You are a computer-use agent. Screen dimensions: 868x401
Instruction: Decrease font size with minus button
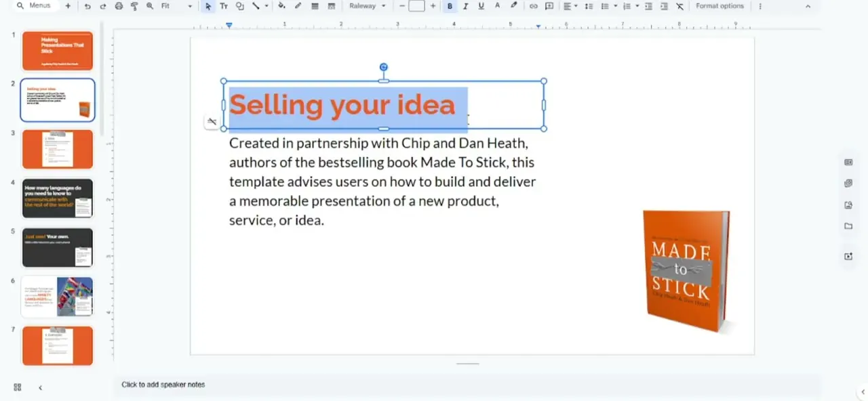tap(402, 6)
